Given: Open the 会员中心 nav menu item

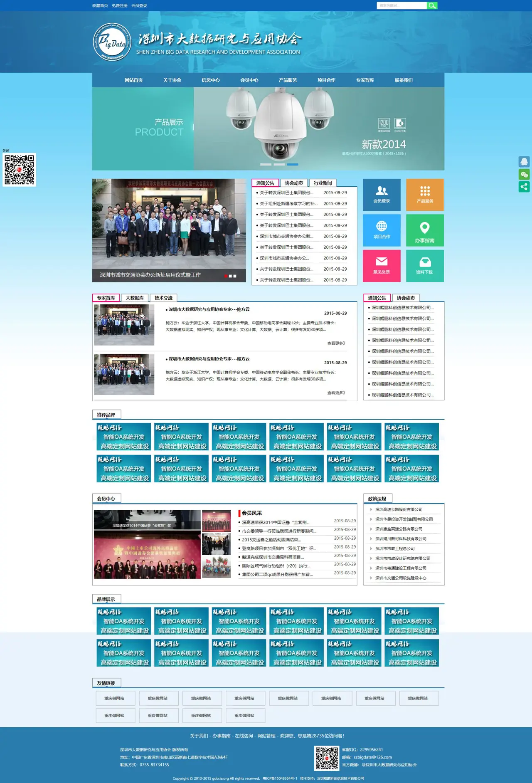Looking at the screenshot, I should coord(249,80).
